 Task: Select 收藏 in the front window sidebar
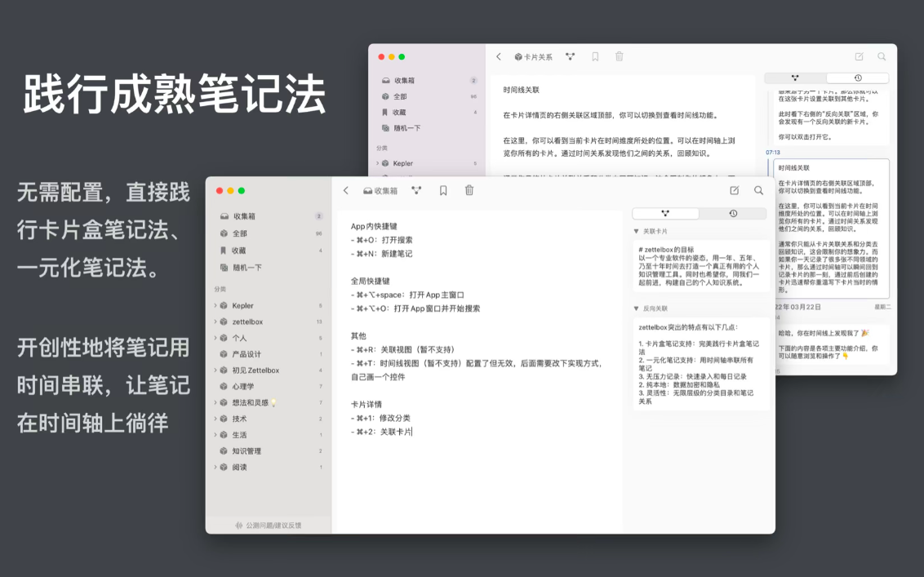(238, 251)
